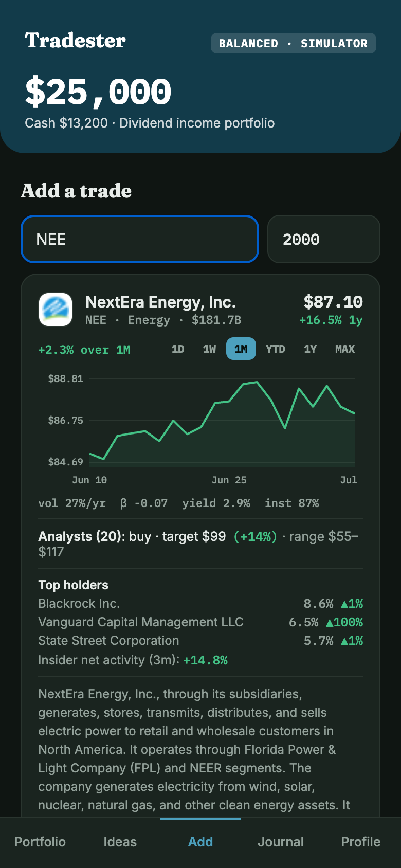Click the $87.10 price value

point(333,302)
